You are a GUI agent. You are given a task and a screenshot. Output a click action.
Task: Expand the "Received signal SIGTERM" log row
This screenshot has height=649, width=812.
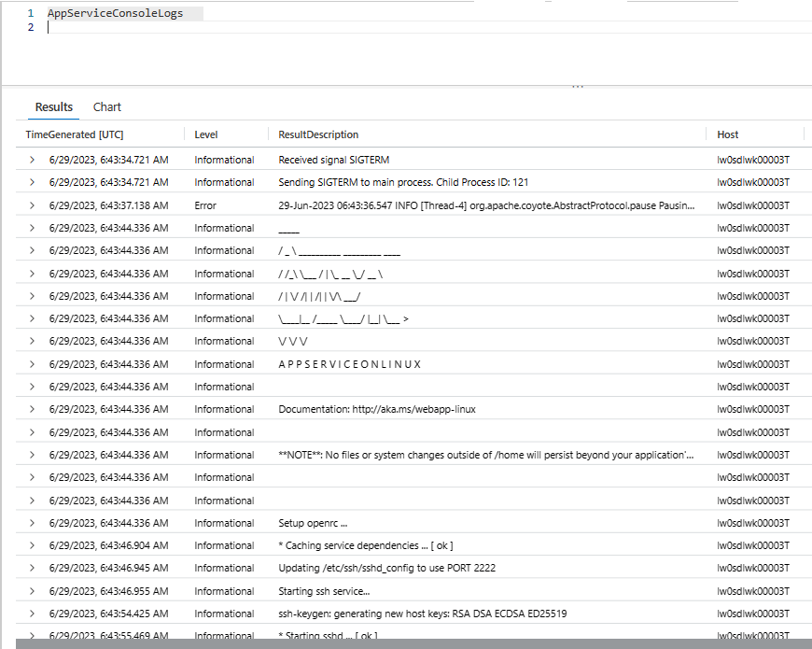32,160
